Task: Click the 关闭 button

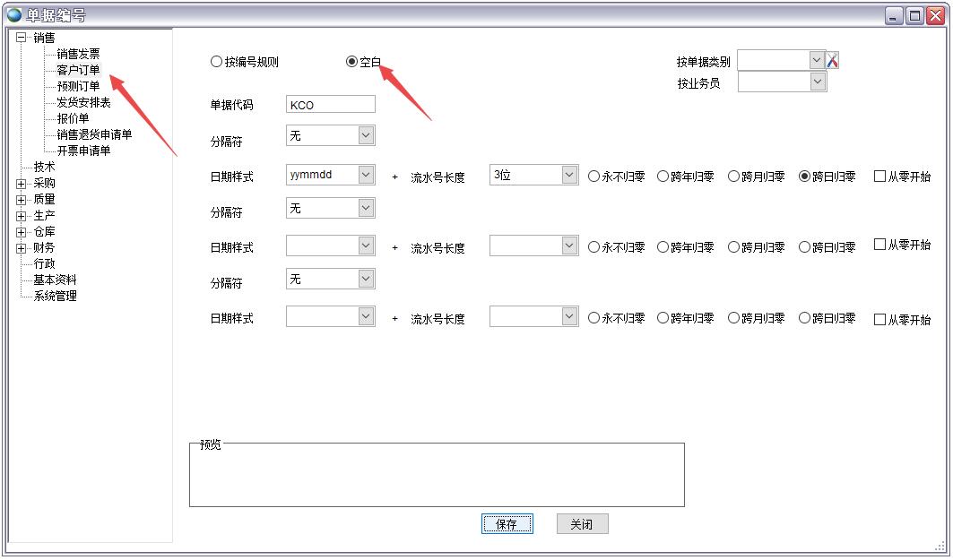Action: click(x=582, y=523)
